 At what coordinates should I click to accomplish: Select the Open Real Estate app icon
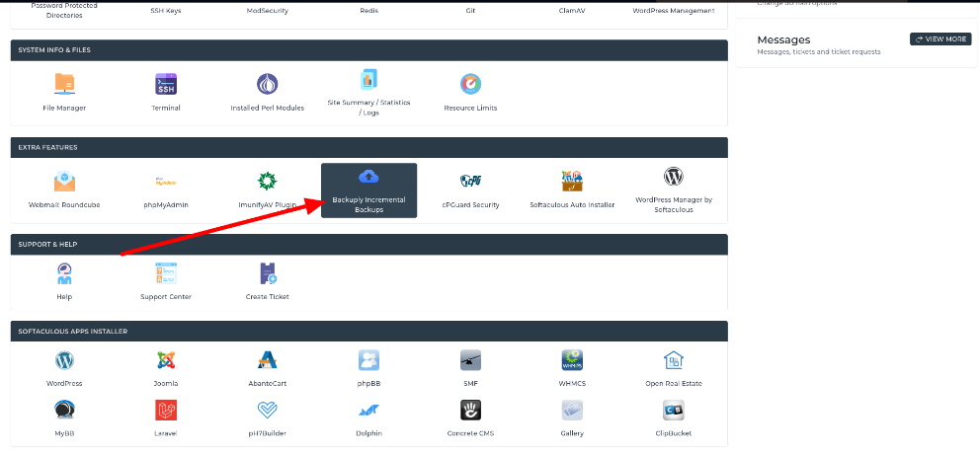point(673,360)
